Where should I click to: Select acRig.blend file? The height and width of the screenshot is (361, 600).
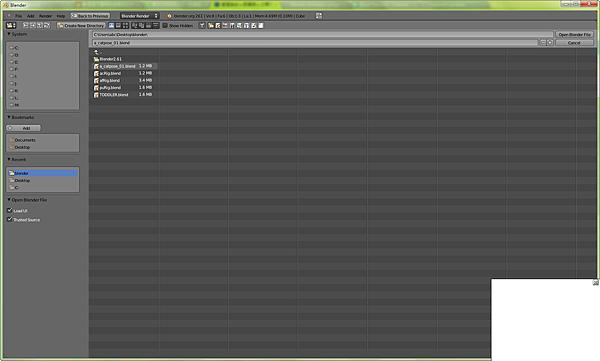(x=125, y=73)
